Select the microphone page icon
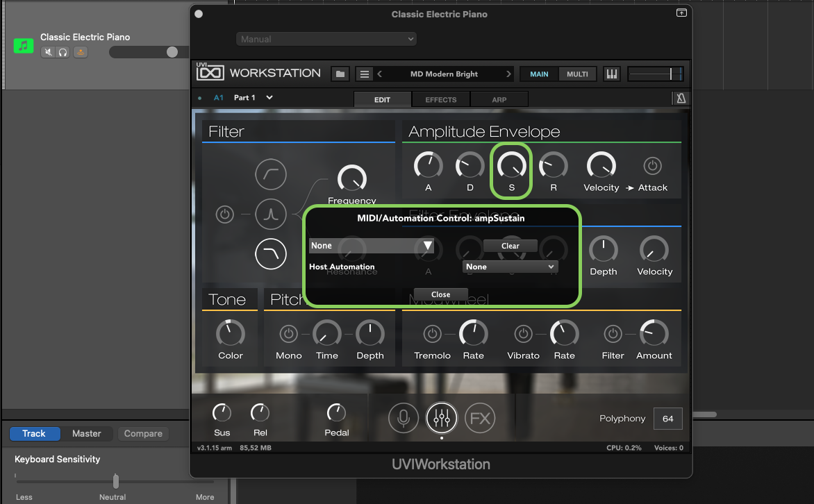The width and height of the screenshot is (814, 504). pyautogui.click(x=404, y=418)
